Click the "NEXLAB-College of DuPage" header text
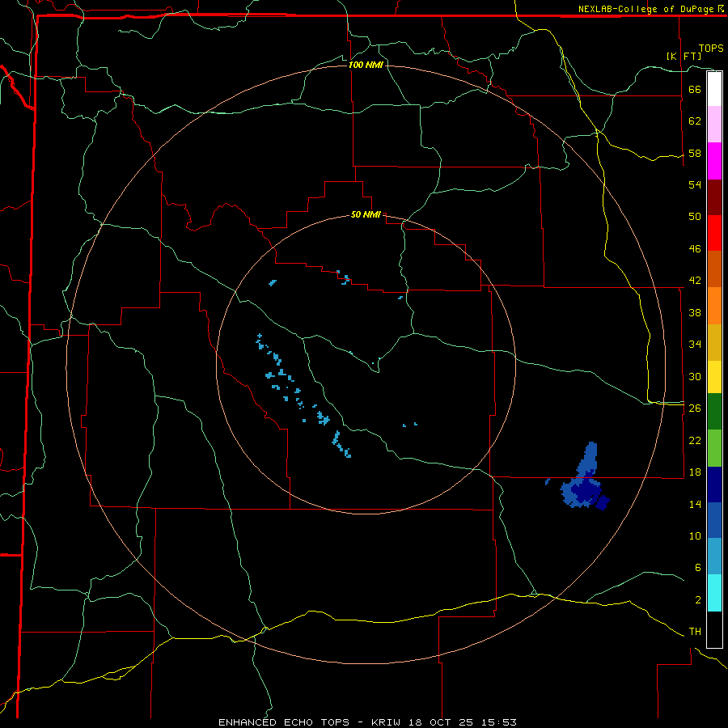The image size is (728, 728). (647, 9)
